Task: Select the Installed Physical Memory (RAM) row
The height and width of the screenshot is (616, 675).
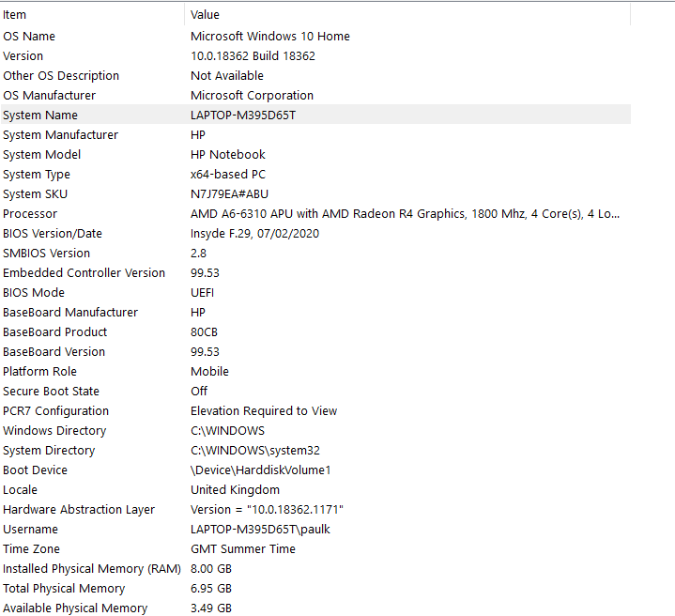Action: pos(315,569)
